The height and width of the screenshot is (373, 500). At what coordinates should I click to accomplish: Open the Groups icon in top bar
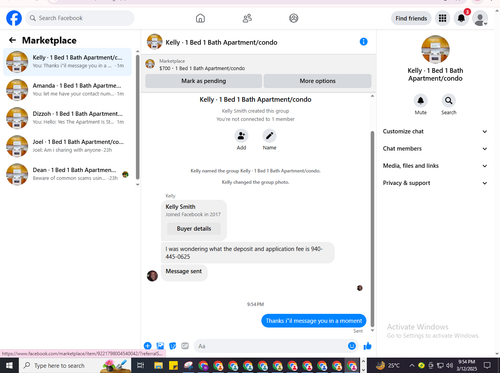click(294, 18)
